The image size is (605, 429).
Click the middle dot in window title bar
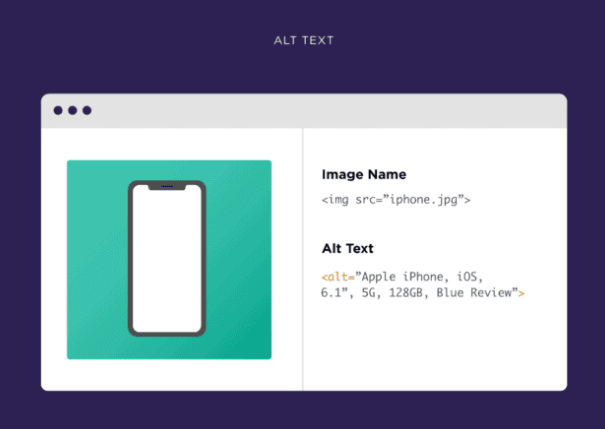click(73, 110)
